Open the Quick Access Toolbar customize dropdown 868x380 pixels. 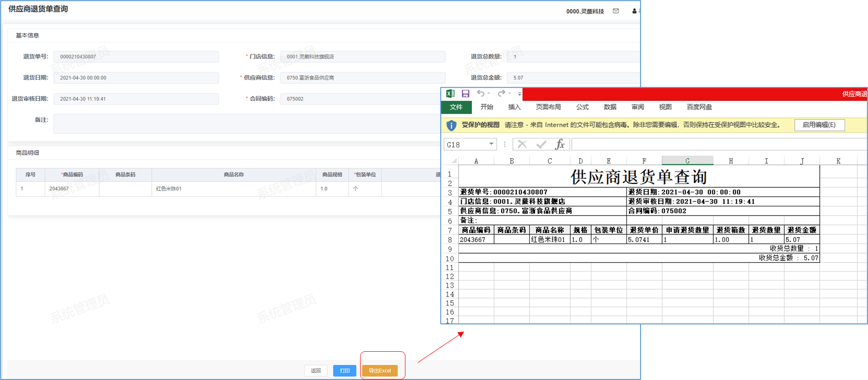[520, 94]
